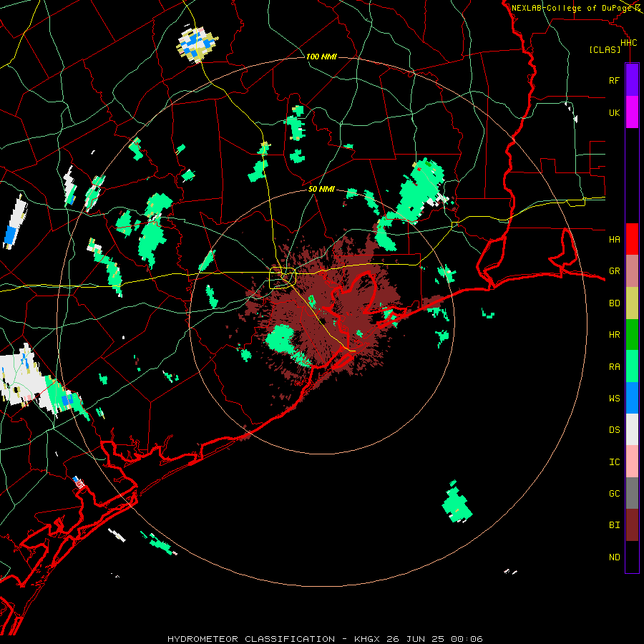Image resolution: width=644 pixels, height=644 pixels.
Task: Select the BD yellow legend swatch
Action: coord(632,303)
